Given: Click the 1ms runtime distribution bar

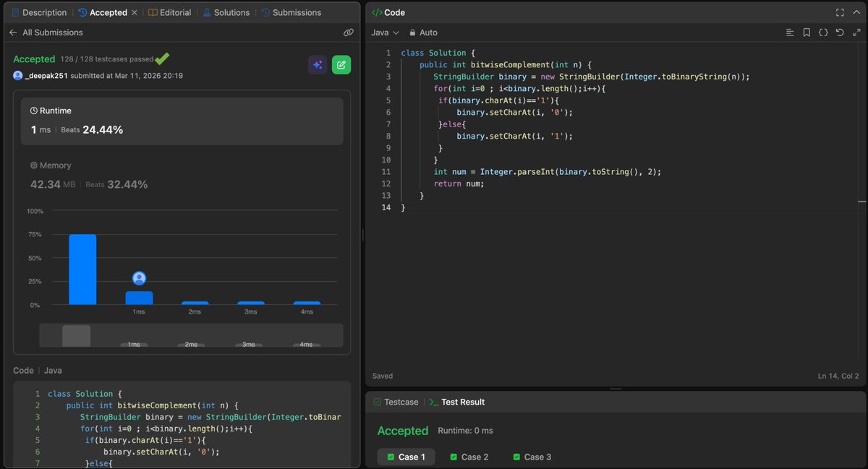Looking at the screenshot, I should pos(139,298).
